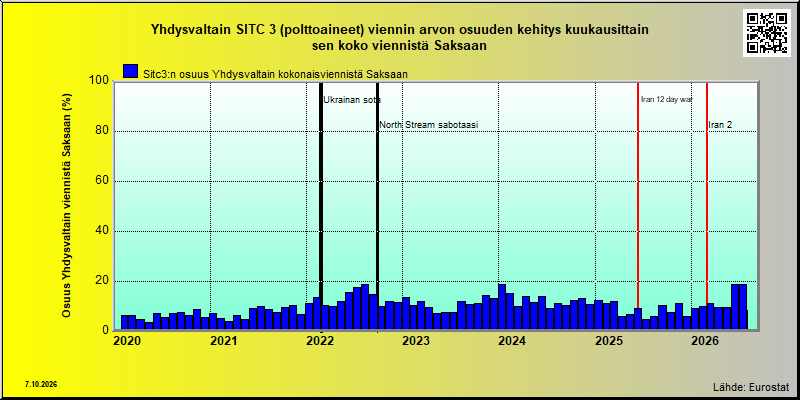This screenshot has height=400, width=800.
Task: Click the x-axis label '2024'
Action: [x=512, y=340]
